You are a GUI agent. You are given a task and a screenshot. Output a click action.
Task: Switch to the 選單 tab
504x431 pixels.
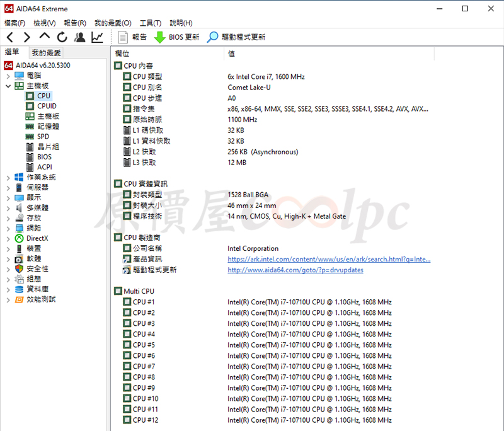[12, 52]
